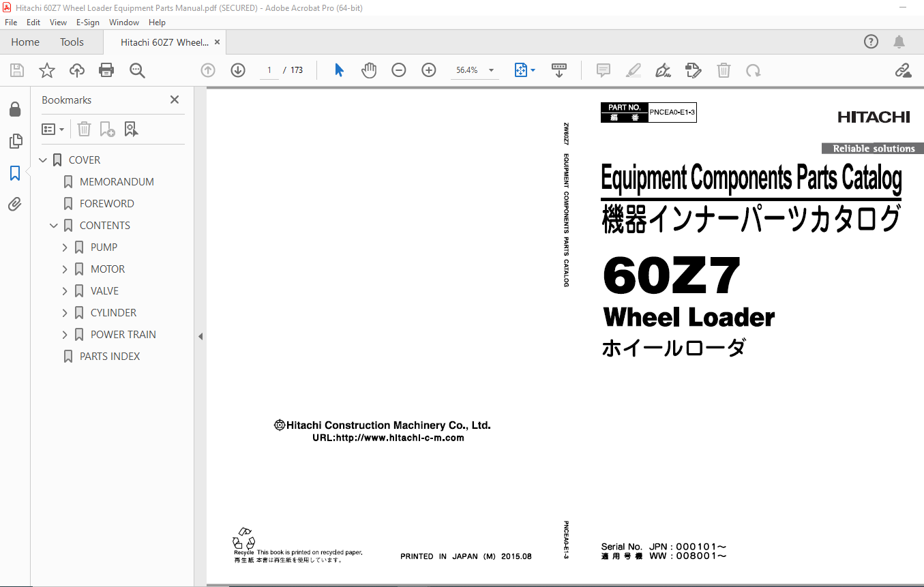Activate the Hand pan tool
Image resolution: width=924 pixels, height=587 pixels.
coord(369,70)
